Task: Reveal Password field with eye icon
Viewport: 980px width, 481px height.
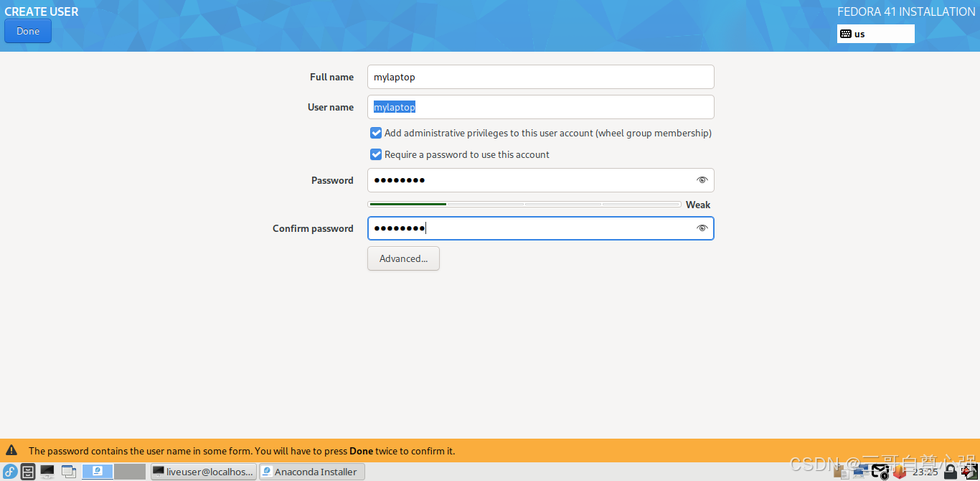Action: [702, 180]
